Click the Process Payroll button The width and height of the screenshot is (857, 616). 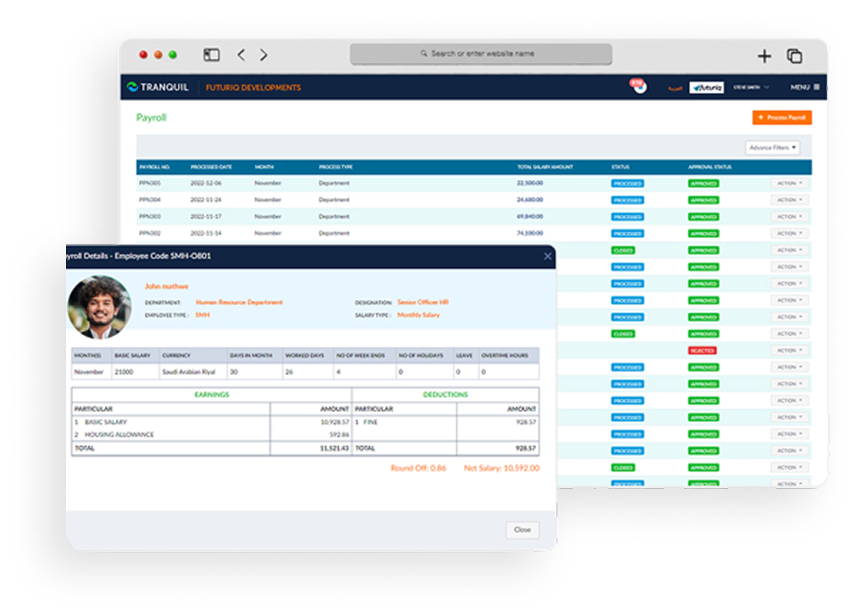[782, 117]
